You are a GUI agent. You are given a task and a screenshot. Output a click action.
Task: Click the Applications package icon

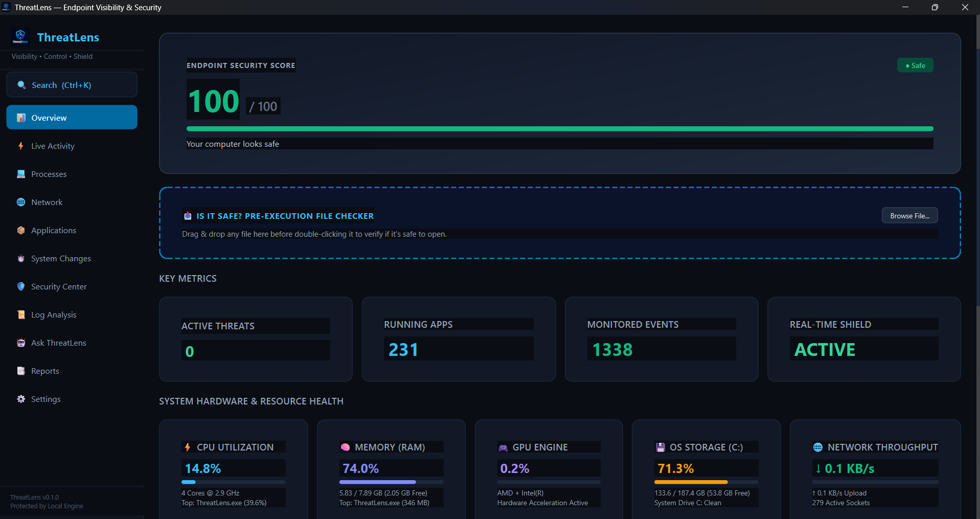(x=21, y=230)
